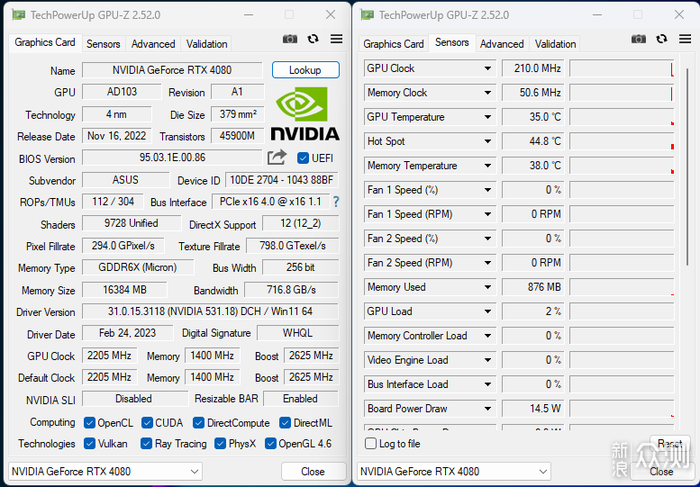
Task: Toggle the OpenCL checkbox
Action: point(89,423)
